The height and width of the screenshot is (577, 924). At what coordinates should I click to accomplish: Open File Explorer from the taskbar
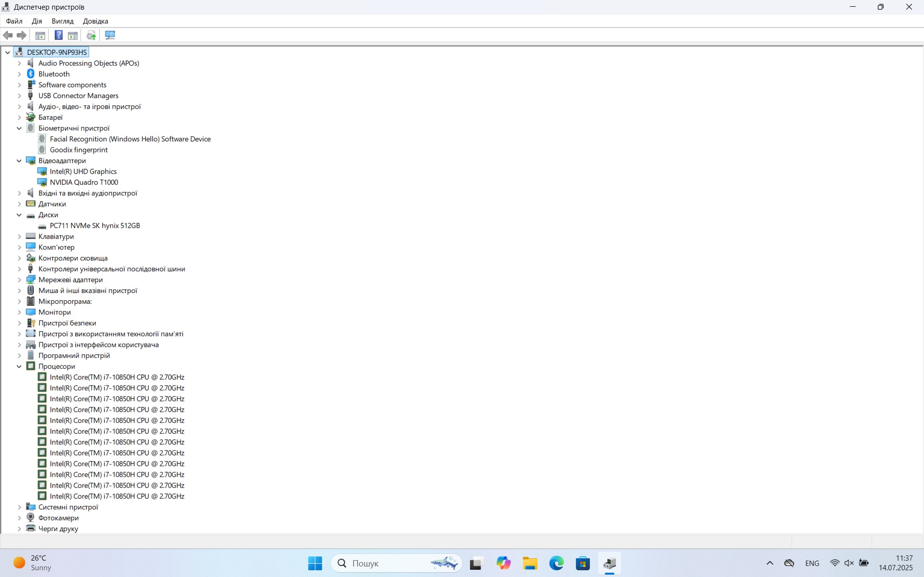530,563
